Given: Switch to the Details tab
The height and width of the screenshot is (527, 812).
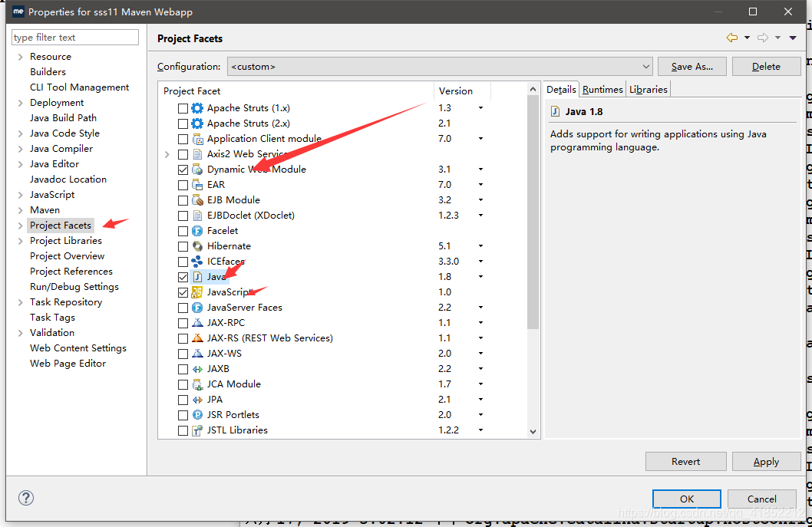Looking at the screenshot, I should tap(561, 89).
